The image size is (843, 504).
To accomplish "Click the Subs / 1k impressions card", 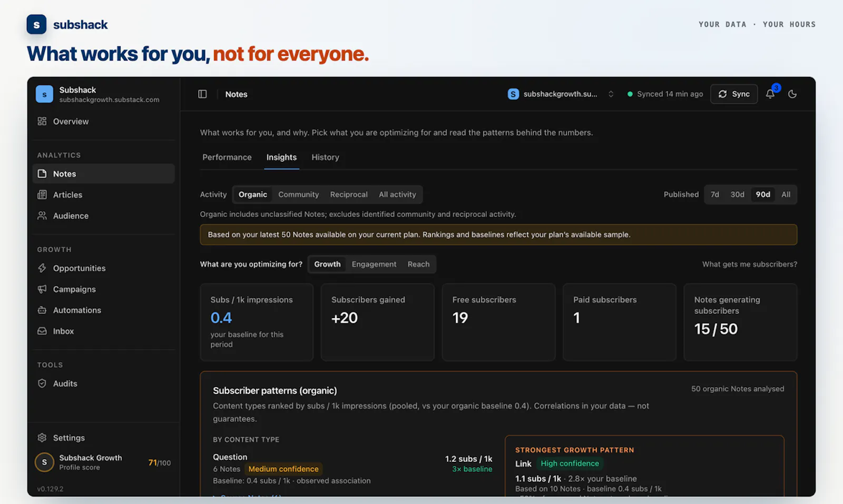I will pos(257,322).
